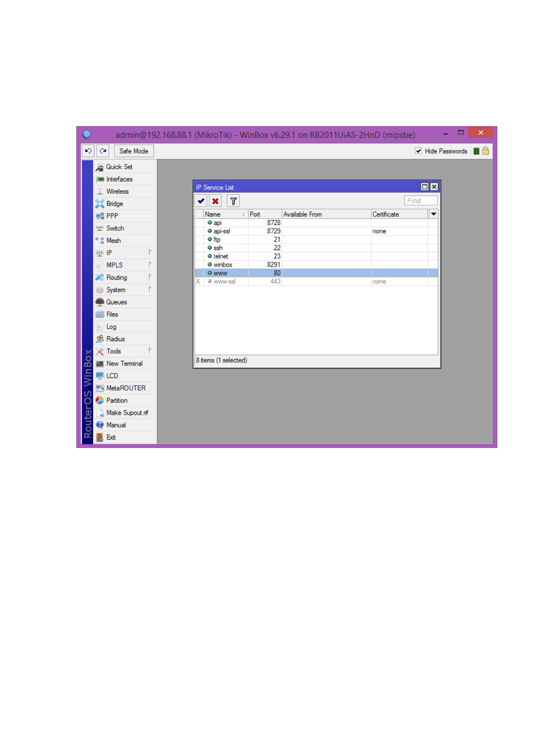Screen dimensions: 535x756
Task: Click the Redo arrow in WinBox toolbar
Action: [x=103, y=151]
